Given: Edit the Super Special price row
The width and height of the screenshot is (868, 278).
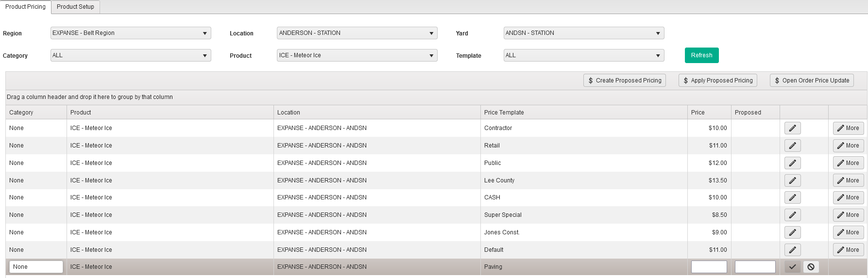Looking at the screenshot, I should (792, 215).
